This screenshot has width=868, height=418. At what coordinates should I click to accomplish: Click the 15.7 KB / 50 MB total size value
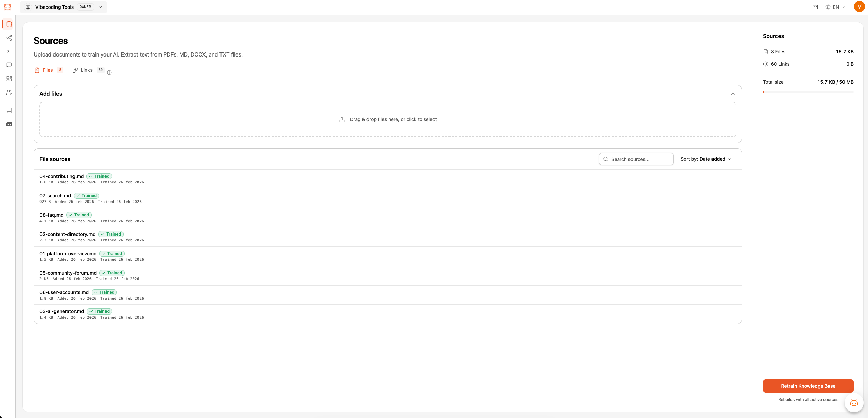pyautogui.click(x=835, y=82)
